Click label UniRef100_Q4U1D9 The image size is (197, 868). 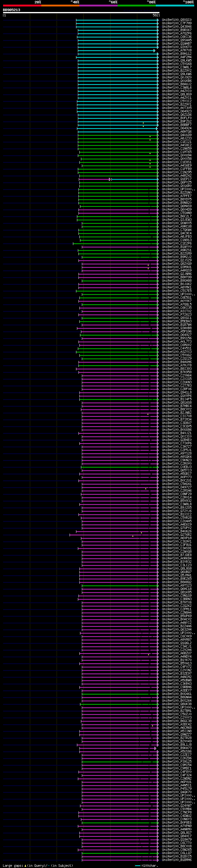tap(177, 135)
